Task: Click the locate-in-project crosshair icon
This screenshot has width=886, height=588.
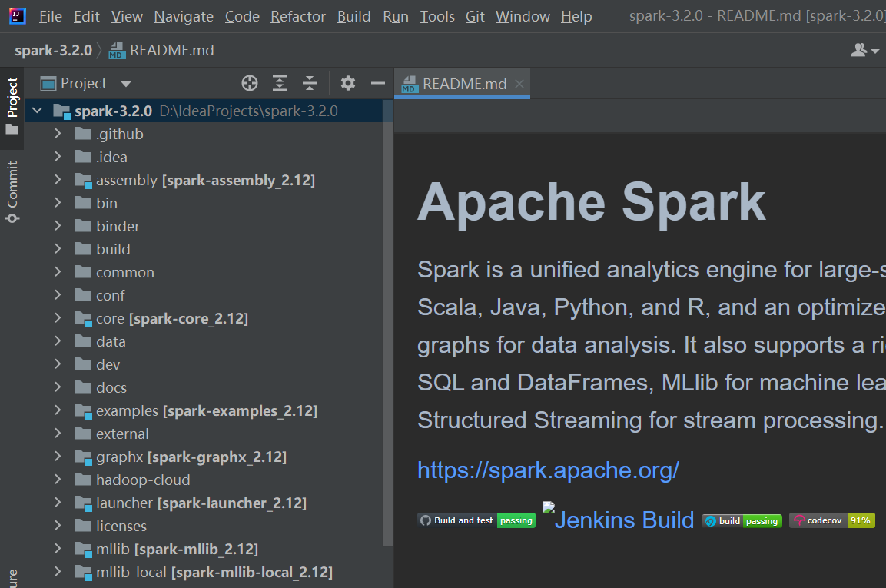Action: tap(250, 84)
